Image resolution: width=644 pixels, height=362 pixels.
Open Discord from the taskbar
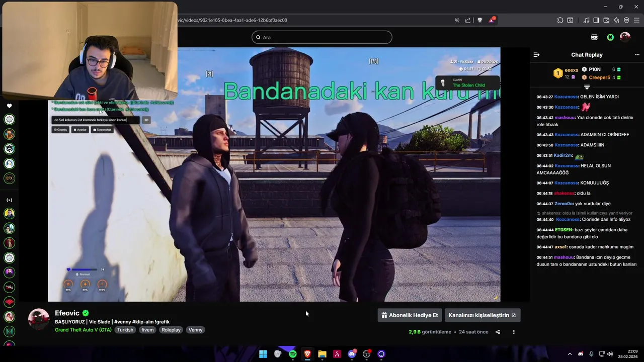coord(352,354)
